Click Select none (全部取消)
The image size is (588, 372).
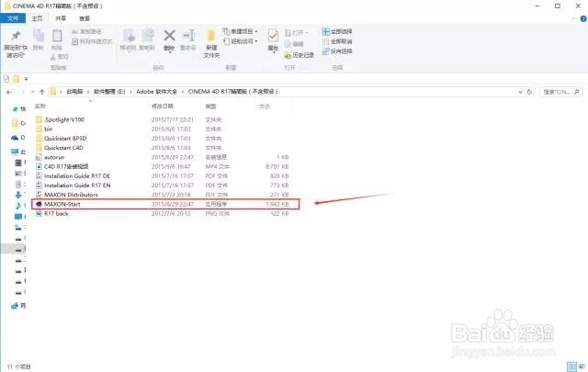pyautogui.click(x=337, y=41)
